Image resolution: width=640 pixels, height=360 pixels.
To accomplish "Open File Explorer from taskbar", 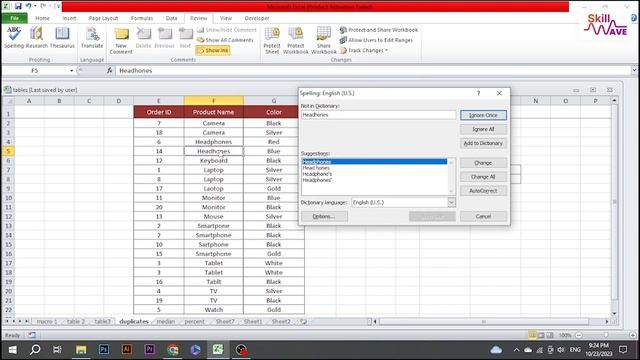I will (x=81, y=350).
